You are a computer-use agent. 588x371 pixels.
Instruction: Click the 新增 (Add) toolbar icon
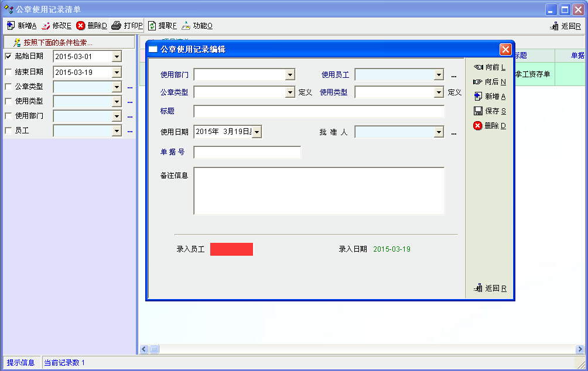coord(11,26)
